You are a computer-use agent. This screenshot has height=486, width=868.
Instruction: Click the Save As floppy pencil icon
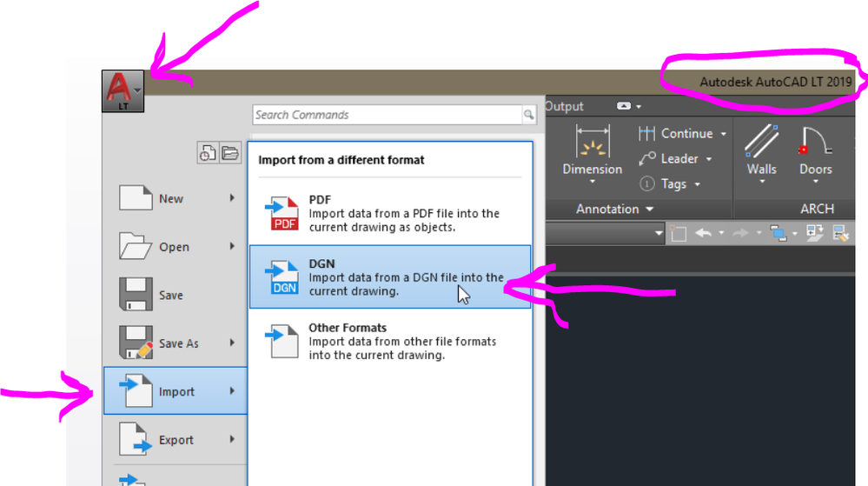136,343
